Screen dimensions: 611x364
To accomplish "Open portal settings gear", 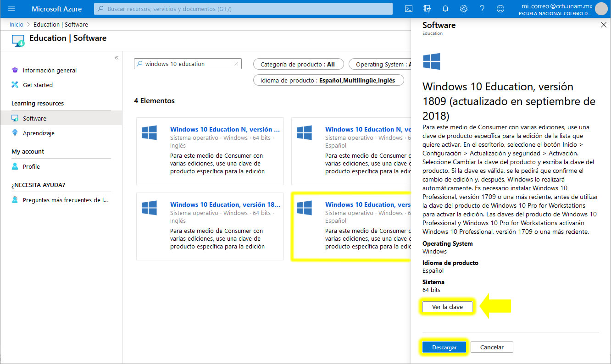I will (464, 9).
